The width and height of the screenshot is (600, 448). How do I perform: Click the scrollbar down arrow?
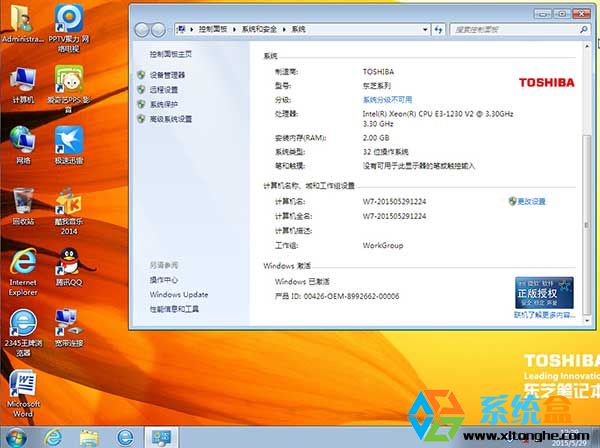point(587,321)
